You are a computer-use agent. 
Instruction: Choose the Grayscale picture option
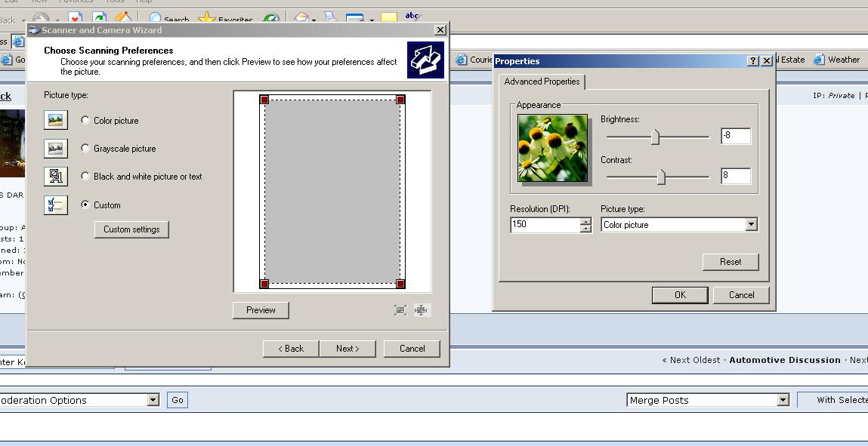85,149
